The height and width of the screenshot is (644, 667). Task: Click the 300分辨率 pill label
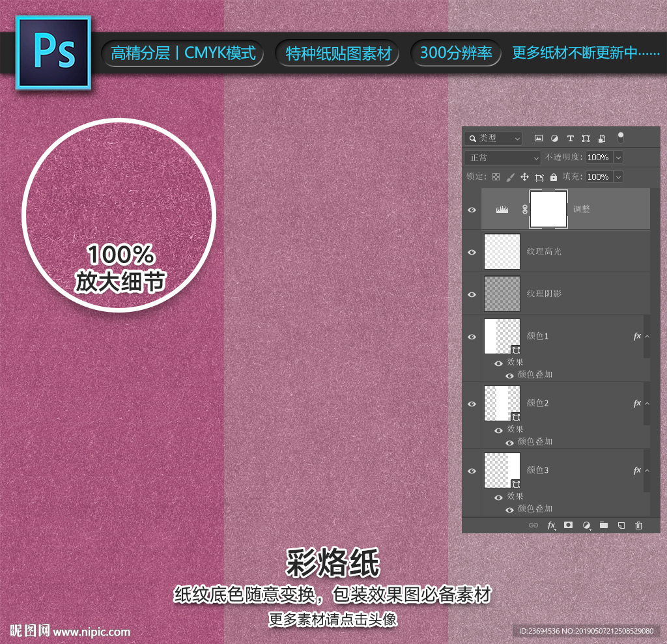tap(456, 53)
